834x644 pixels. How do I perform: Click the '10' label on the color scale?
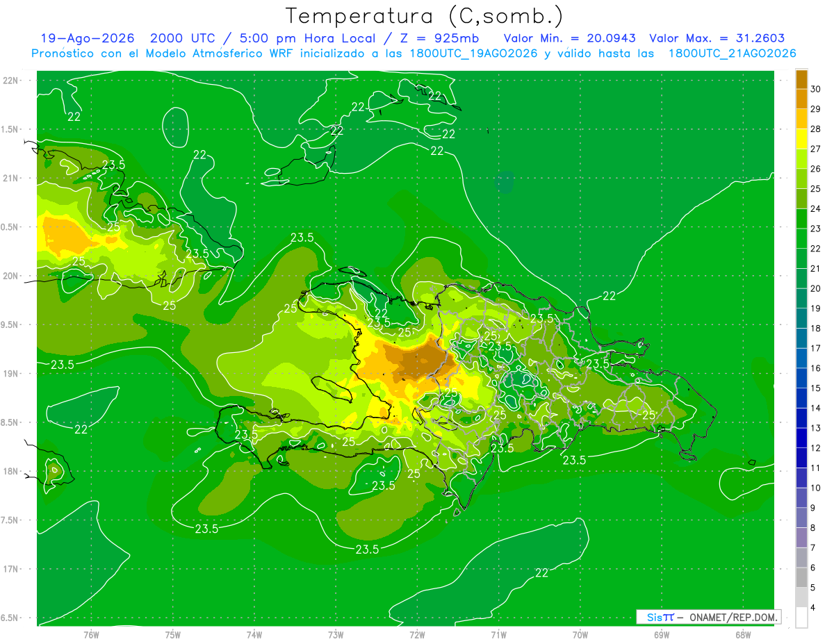point(816,488)
